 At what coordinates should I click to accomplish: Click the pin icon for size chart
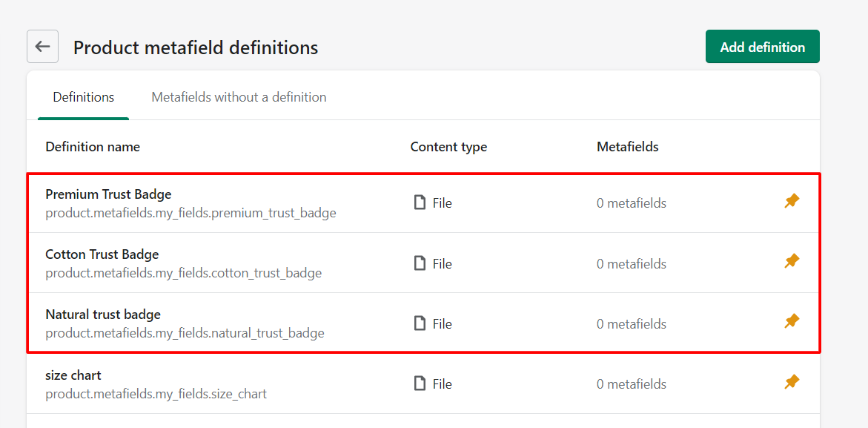(792, 382)
